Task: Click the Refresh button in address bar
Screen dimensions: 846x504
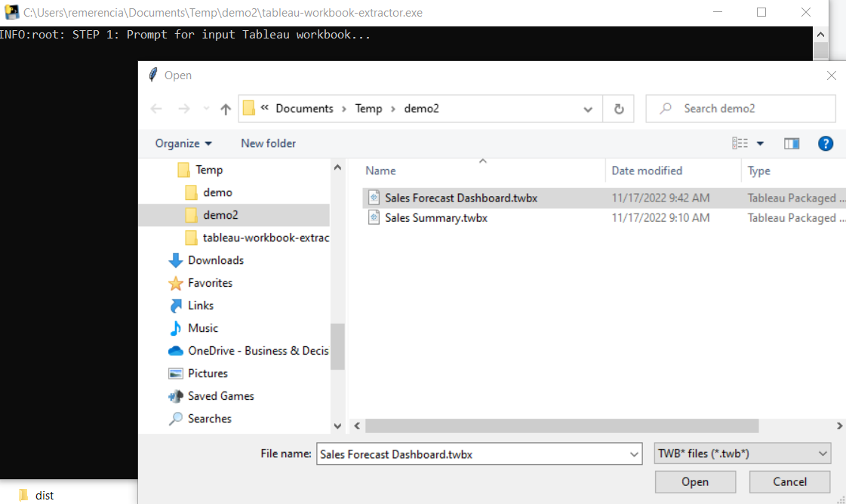Action: [x=619, y=109]
